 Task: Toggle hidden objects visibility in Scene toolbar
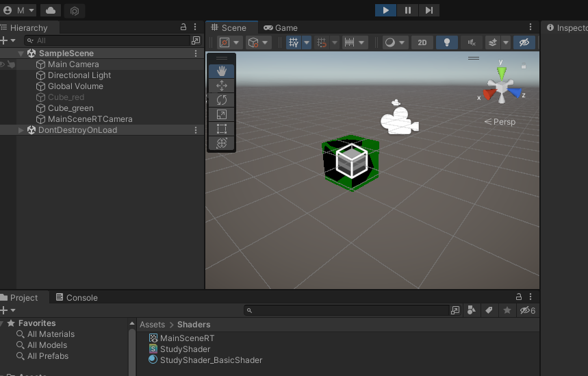click(524, 42)
